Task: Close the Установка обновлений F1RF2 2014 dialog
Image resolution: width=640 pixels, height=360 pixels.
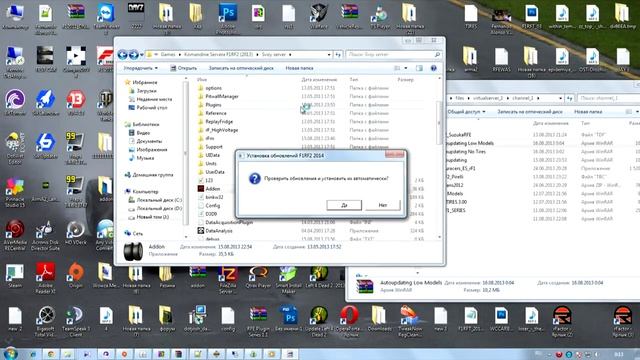Action: click(x=394, y=154)
